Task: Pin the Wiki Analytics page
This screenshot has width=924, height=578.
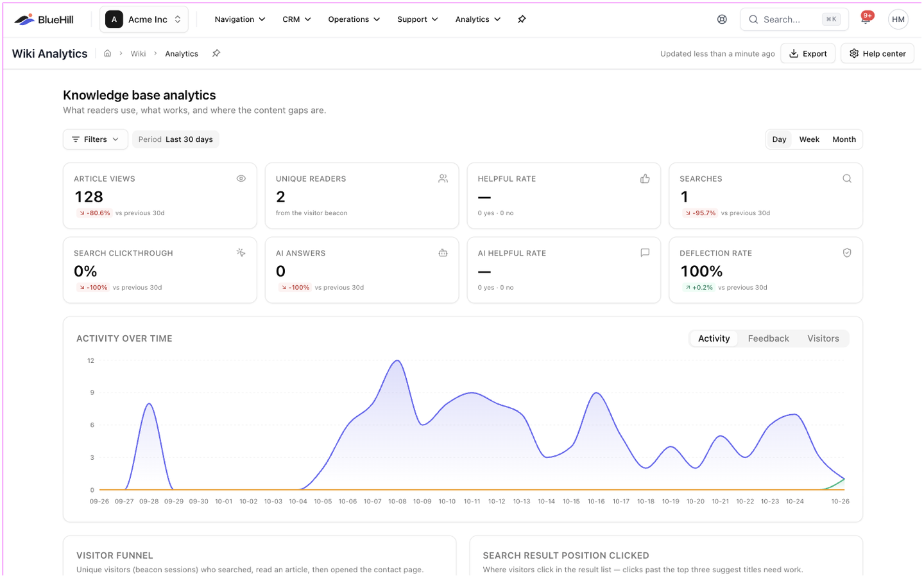Action: click(216, 53)
